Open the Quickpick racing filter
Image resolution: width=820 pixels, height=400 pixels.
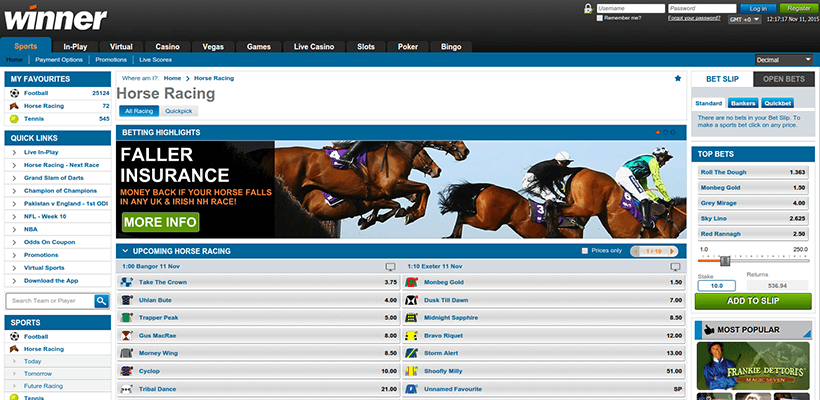[178, 111]
